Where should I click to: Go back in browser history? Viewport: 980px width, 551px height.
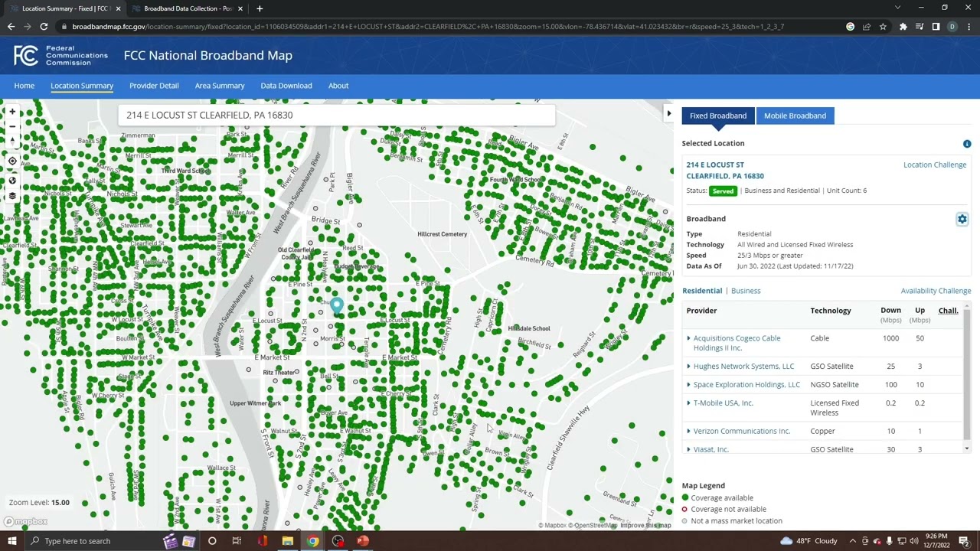point(11,26)
